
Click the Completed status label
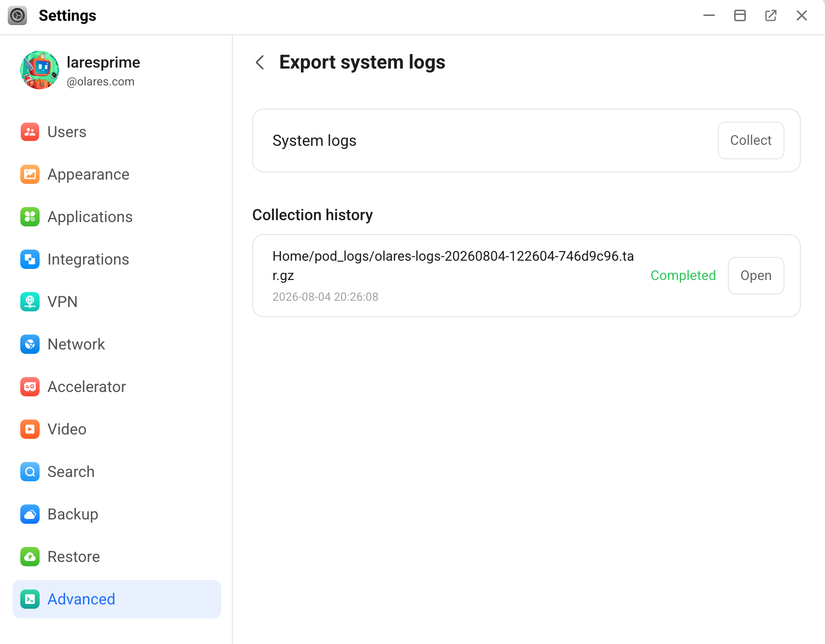pyautogui.click(x=683, y=276)
